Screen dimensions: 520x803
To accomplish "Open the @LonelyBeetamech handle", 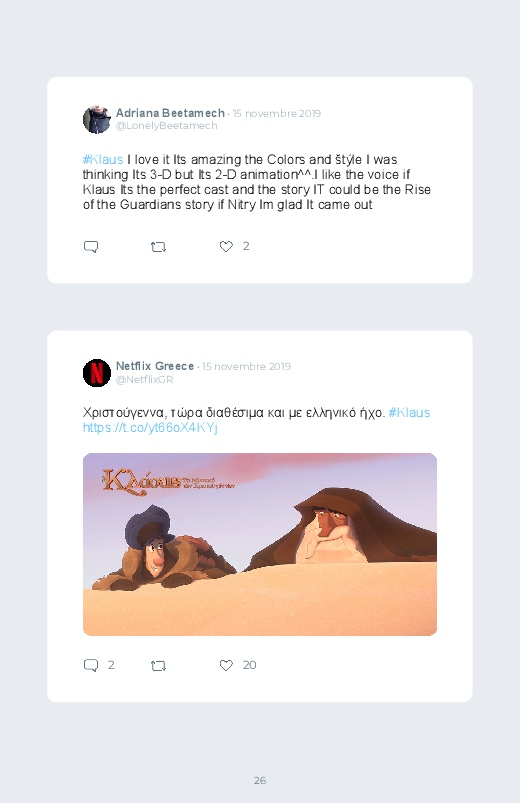I will (x=167, y=126).
